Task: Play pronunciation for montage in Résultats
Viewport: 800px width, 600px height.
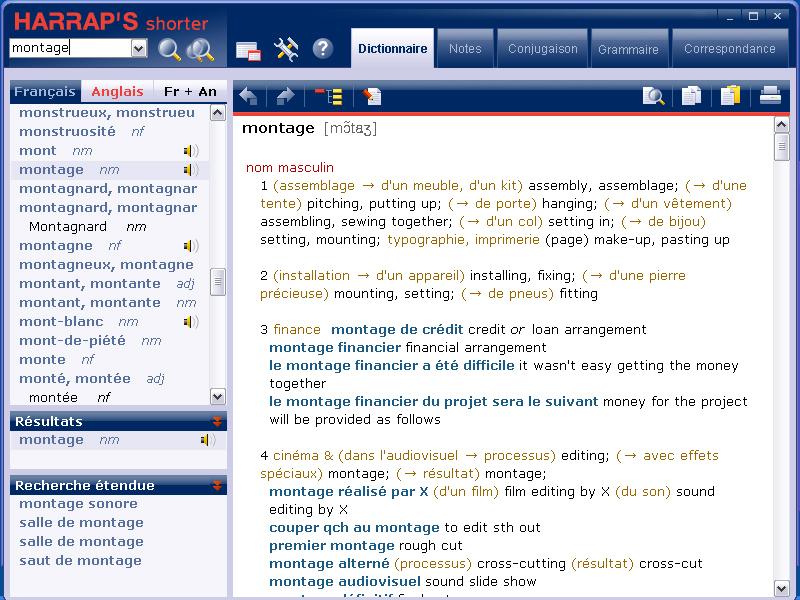Action: point(208,440)
